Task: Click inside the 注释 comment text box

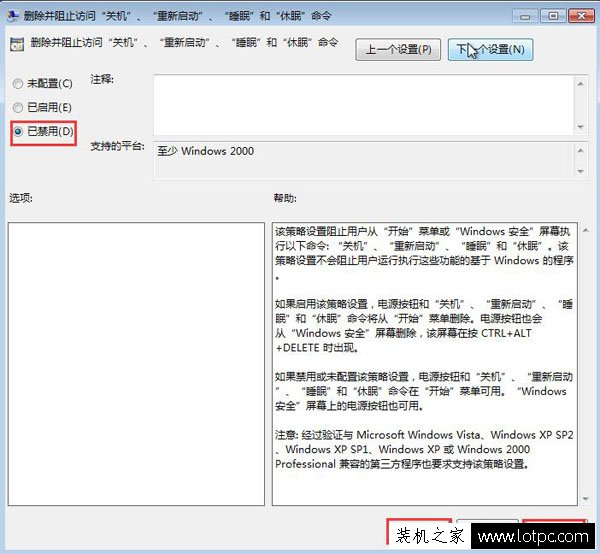Action: 364,104
